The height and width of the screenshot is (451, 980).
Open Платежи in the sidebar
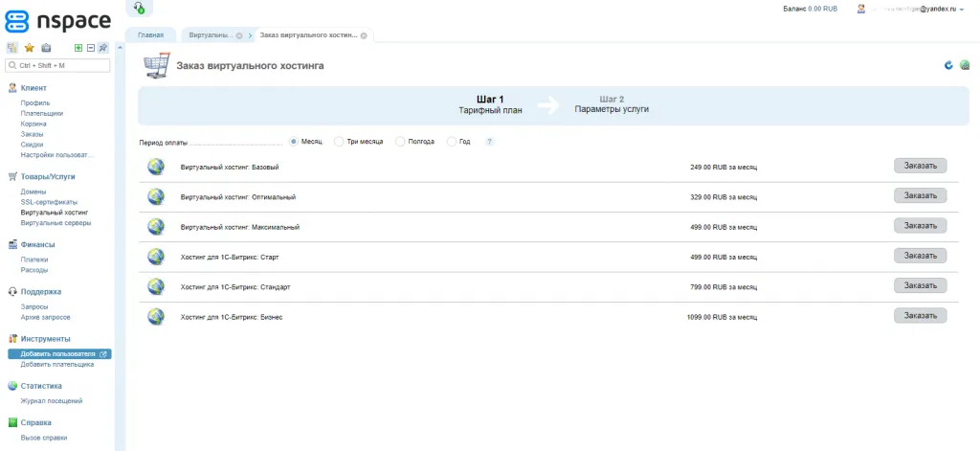coord(34,259)
